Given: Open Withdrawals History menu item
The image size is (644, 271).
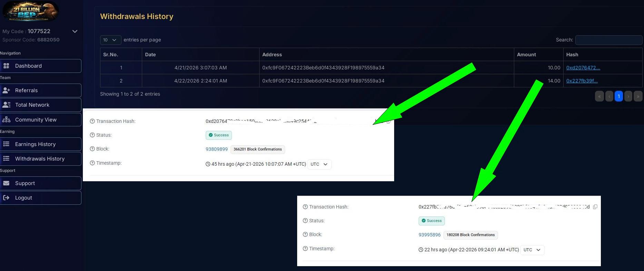Looking at the screenshot, I should 40,159.
